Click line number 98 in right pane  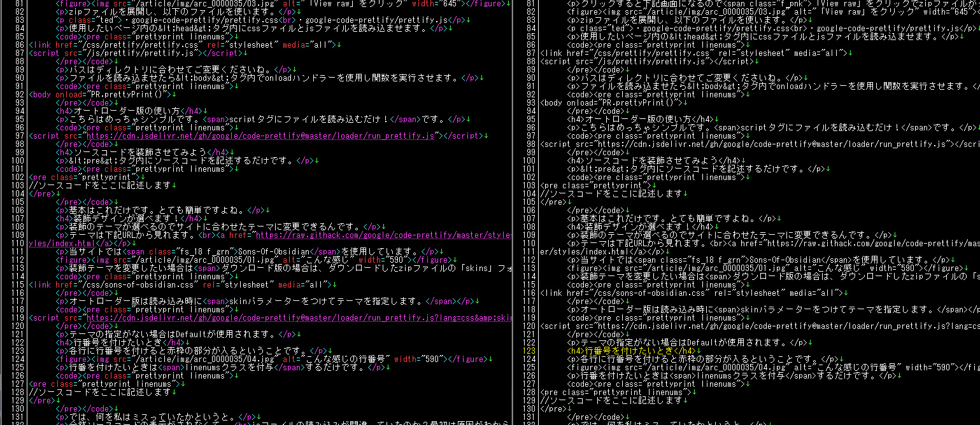pyautogui.click(x=532, y=144)
